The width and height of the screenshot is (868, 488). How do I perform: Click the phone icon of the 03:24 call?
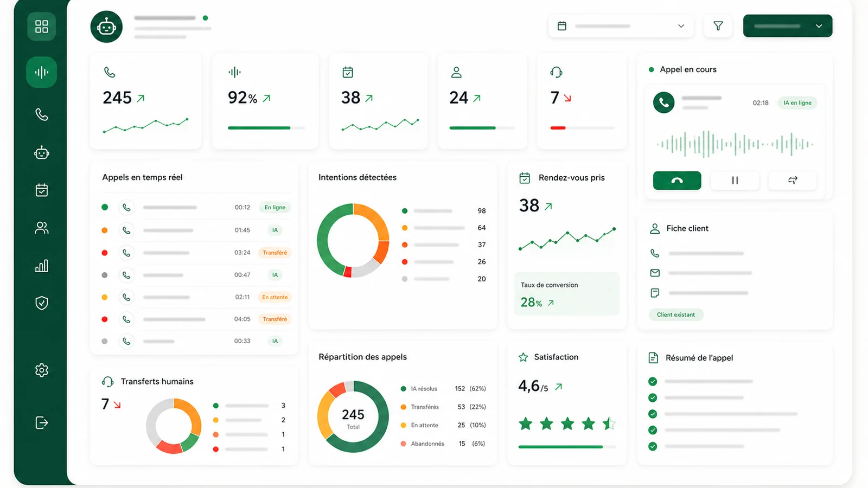click(x=126, y=253)
